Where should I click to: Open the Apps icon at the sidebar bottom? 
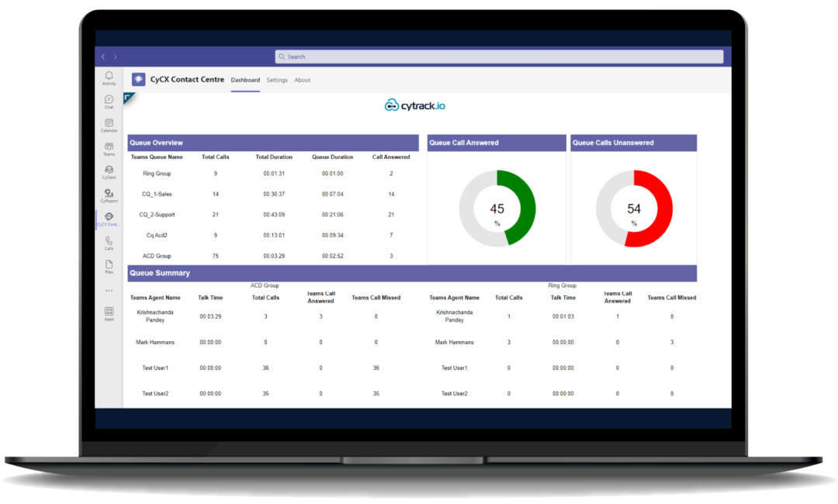109,311
